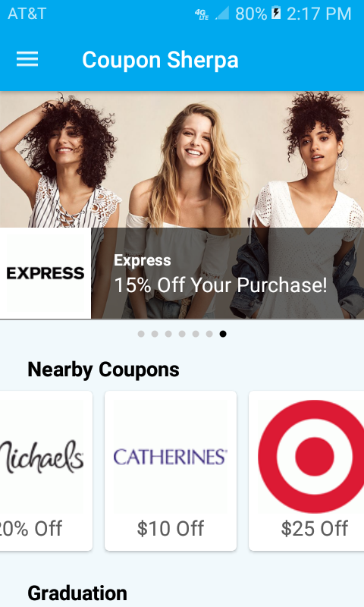Tap the Nearby Coupons section heading
The height and width of the screenshot is (607, 364).
103,370
